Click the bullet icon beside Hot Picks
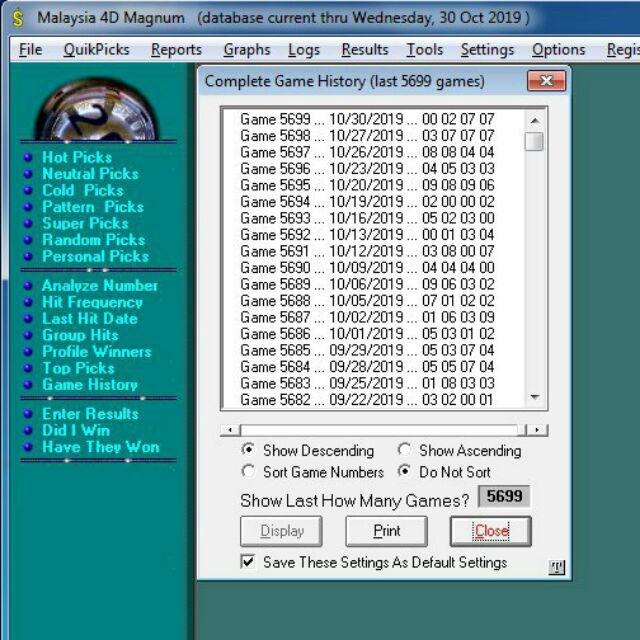 [28, 157]
